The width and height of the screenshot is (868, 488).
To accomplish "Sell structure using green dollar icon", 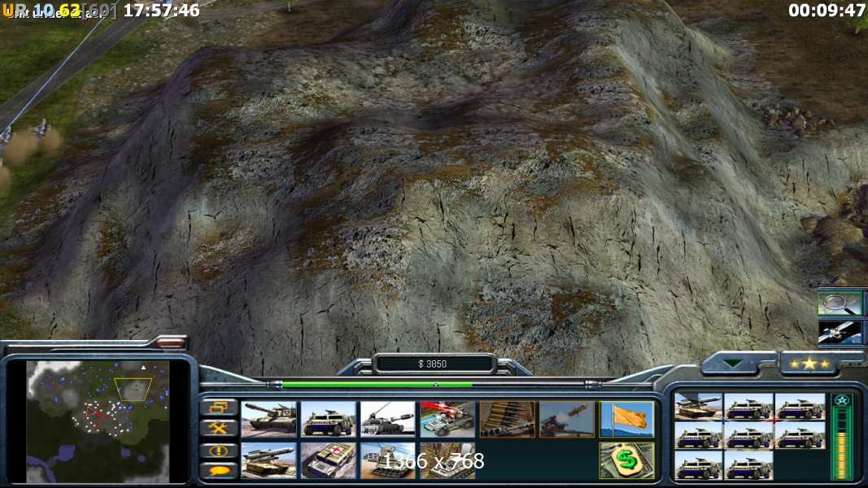I will (626, 460).
